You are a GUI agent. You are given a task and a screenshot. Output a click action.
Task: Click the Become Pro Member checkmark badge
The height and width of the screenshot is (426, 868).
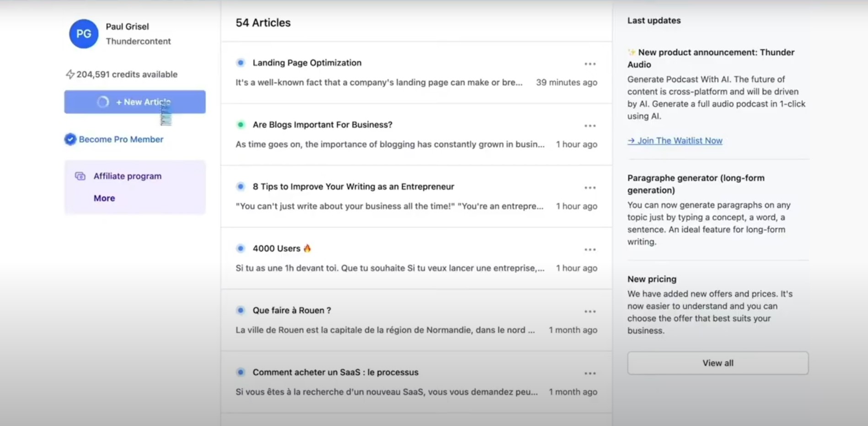coord(70,139)
